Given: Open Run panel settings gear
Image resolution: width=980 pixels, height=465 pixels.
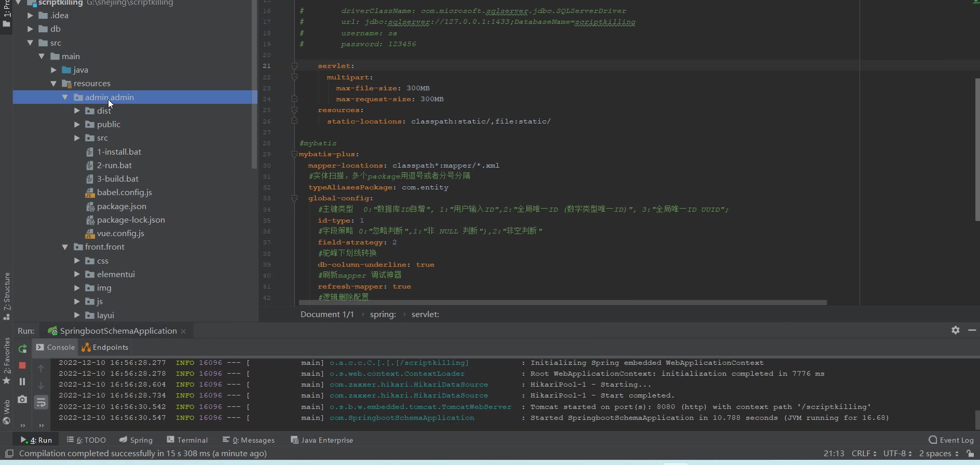Looking at the screenshot, I should (x=955, y=330).
